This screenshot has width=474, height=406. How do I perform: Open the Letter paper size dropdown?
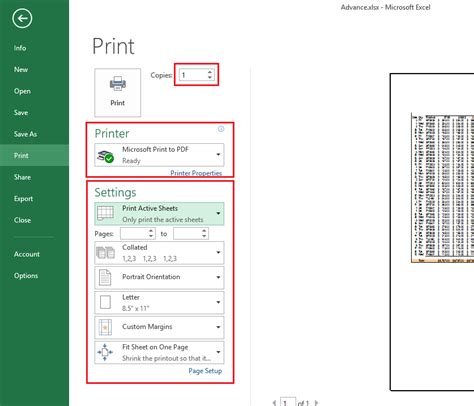tap(159, 302)
